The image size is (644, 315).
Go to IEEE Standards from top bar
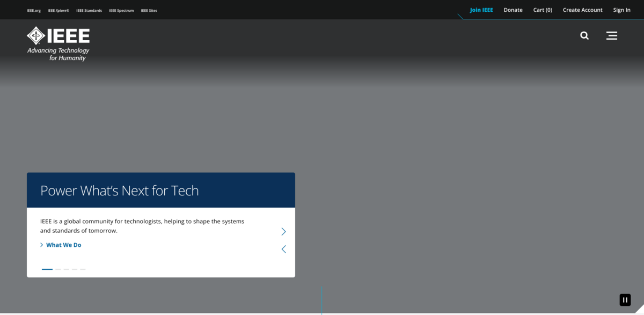[x=89, y=10]
